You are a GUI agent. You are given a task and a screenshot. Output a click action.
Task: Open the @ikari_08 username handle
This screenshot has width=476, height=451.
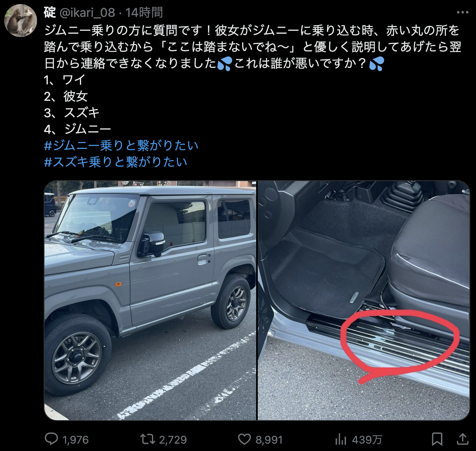(87, 13)
